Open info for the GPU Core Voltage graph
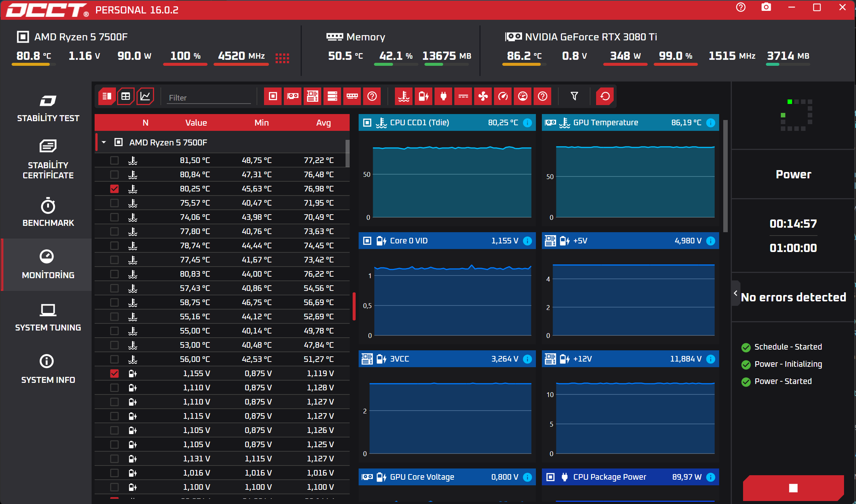856x504 pixels. tap(528, 477)
